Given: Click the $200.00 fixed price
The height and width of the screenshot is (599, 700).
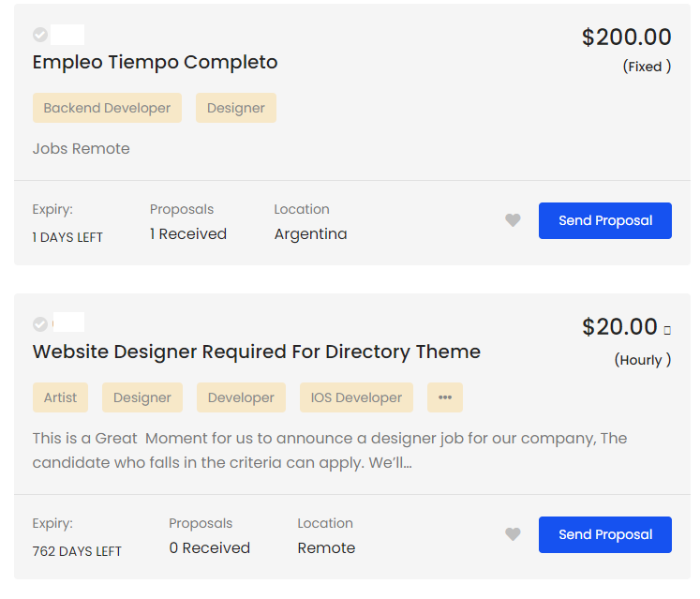Looking at the screenshot, I should pyautogui.click(x=626, y=37).
